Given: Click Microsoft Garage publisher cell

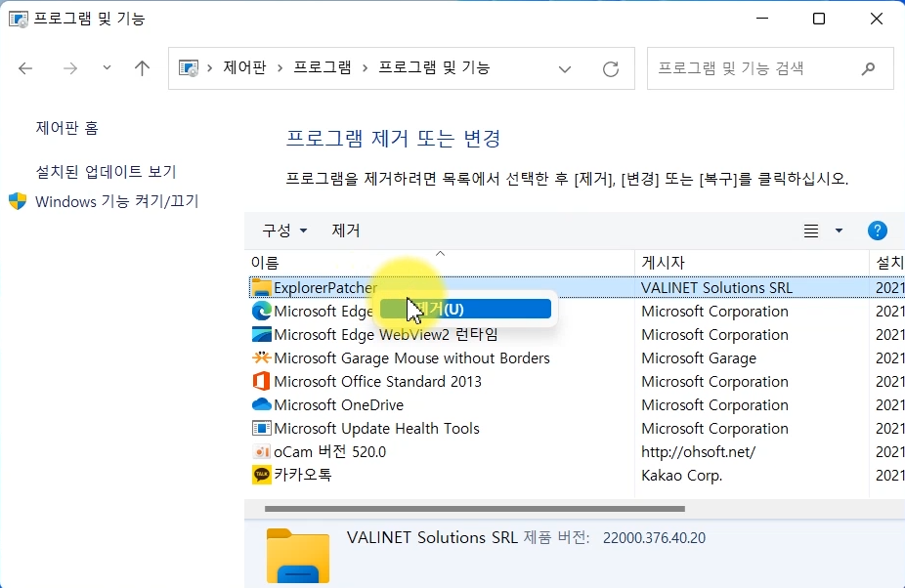Looking at the screenshot, I should (699, 358).
